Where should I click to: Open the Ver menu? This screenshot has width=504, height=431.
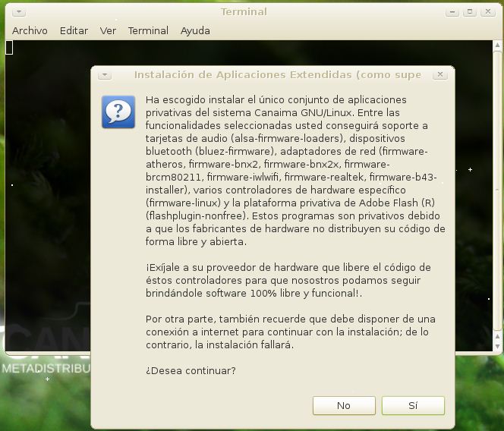(108, 30)
